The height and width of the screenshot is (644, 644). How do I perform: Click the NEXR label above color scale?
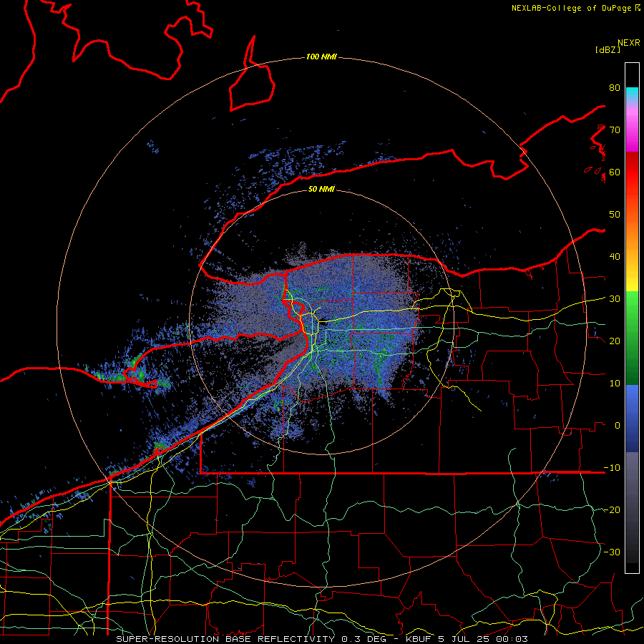point(629,43)
